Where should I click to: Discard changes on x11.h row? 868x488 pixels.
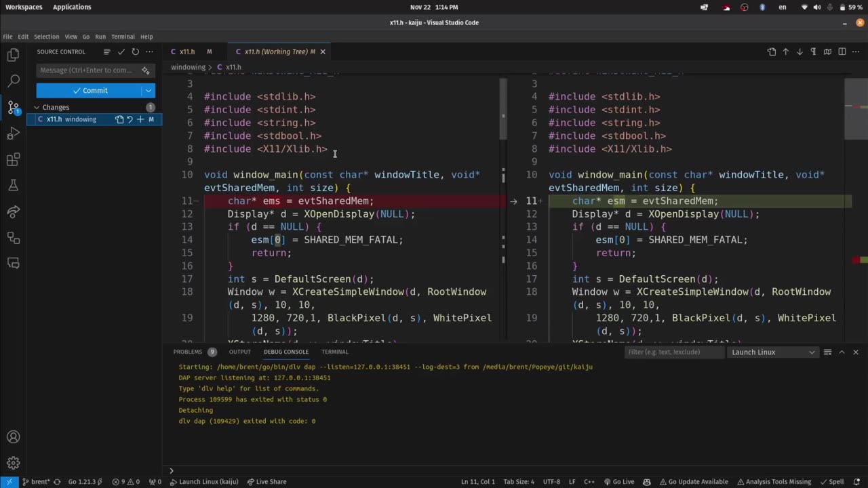click(130, 119)
